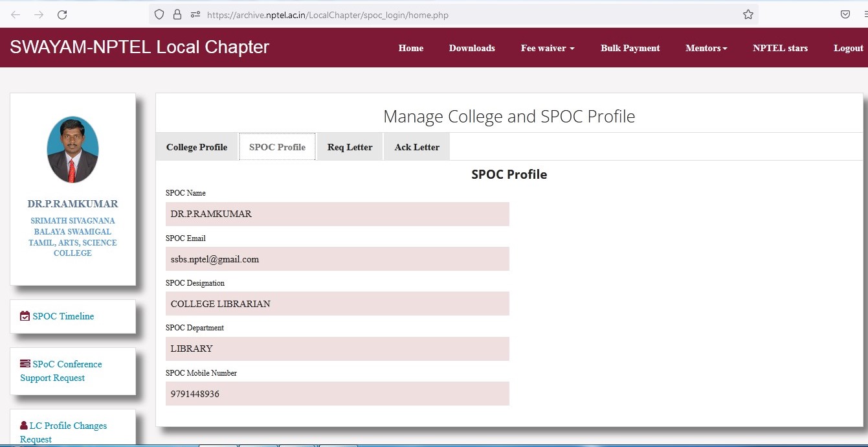Click the SPOC Name field
This screenshot has height=447, width=868.
tap(337, 214)
